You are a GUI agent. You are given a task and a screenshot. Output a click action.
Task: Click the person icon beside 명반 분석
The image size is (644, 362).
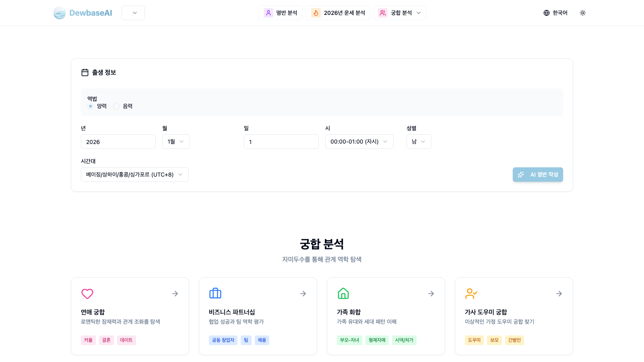[268, 13]
